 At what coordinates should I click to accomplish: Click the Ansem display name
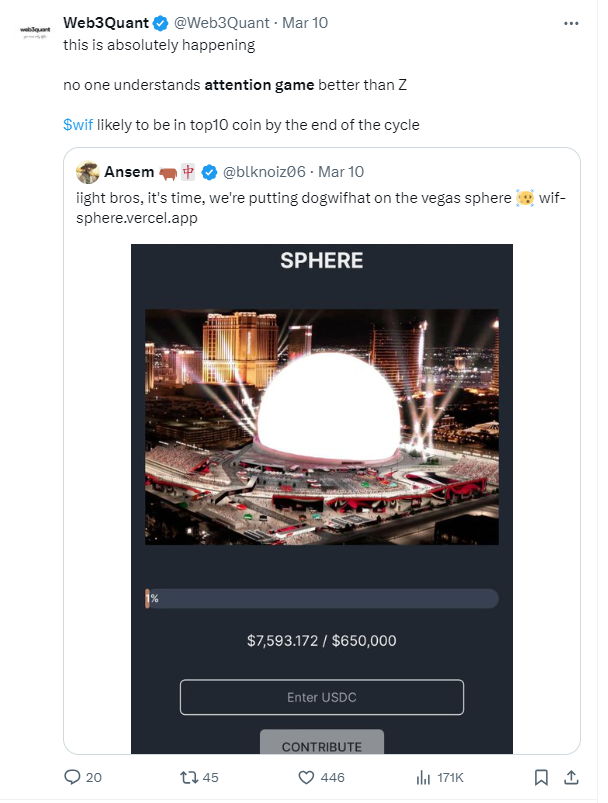click(x=129, y=172)
